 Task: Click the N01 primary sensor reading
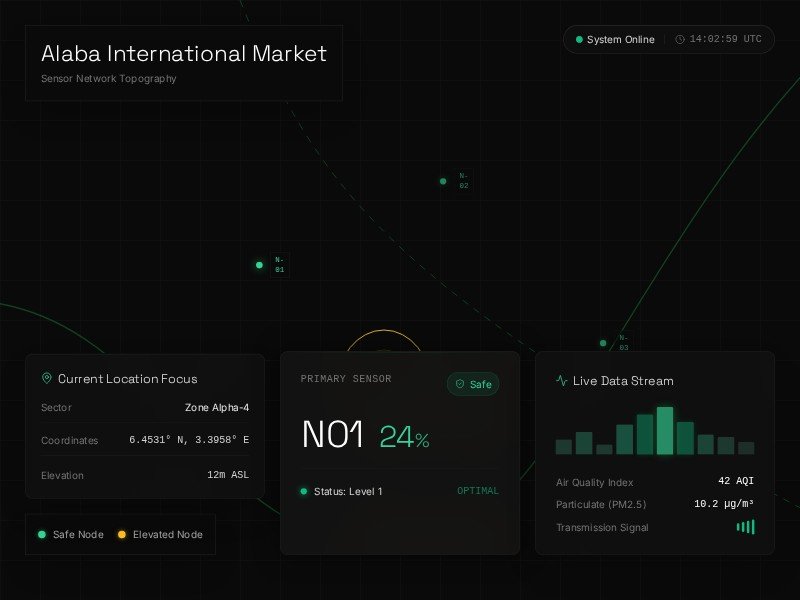(331, 436)
